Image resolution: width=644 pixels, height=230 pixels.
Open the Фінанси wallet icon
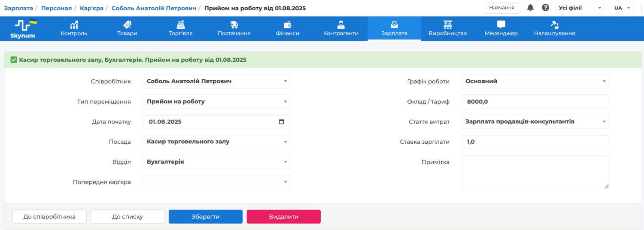click(287, 25)
